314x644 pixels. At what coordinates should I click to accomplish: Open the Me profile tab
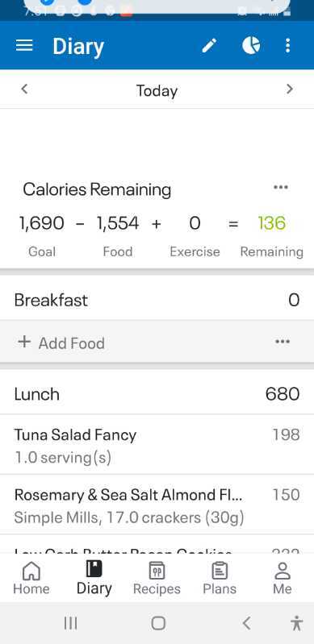[x=283, y=578]
